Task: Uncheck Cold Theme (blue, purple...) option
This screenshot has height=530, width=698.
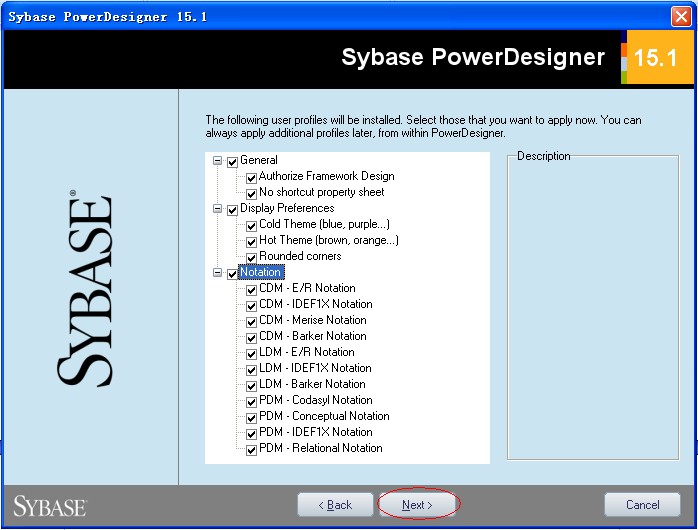Action: click(x=252, y=225)
